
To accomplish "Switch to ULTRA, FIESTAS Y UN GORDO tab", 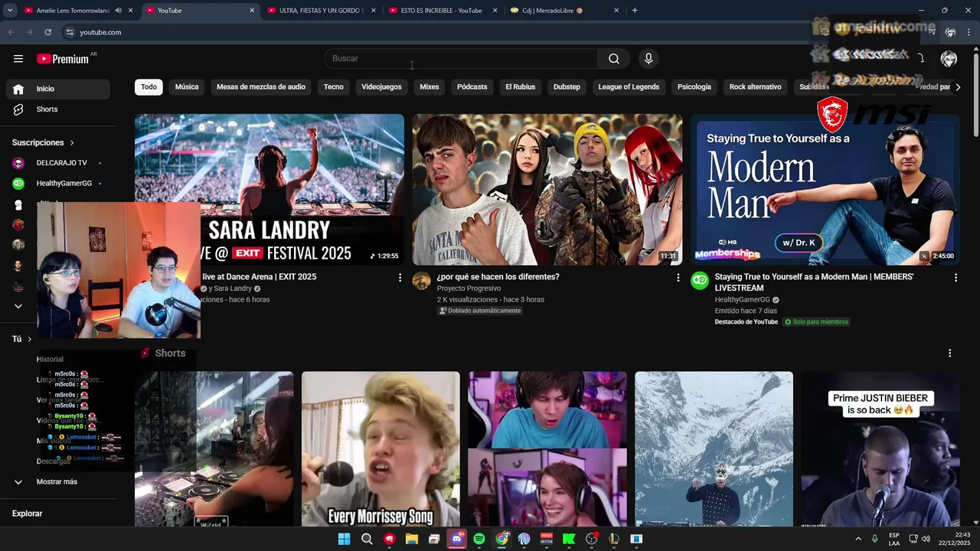I will tap(322, 11).
